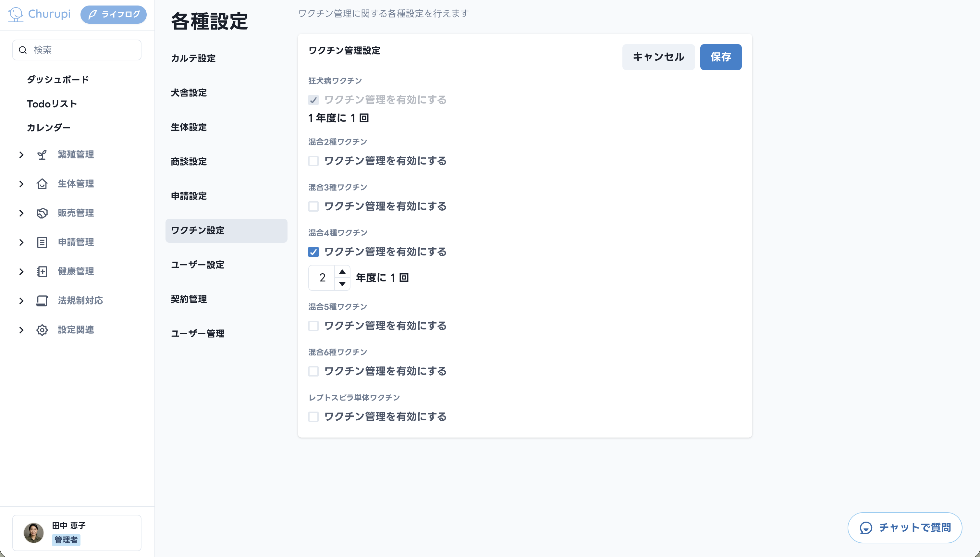Image resolution: width=980 pixels, height=557 pixels.
Task: Expand the 法規制対応 chevron
Action: (x=21, y=301)
